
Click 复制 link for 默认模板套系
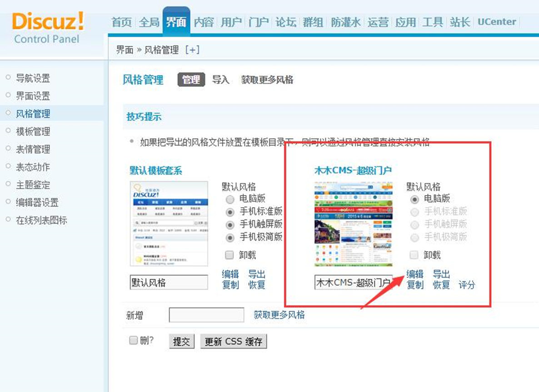tap(230, 285)
